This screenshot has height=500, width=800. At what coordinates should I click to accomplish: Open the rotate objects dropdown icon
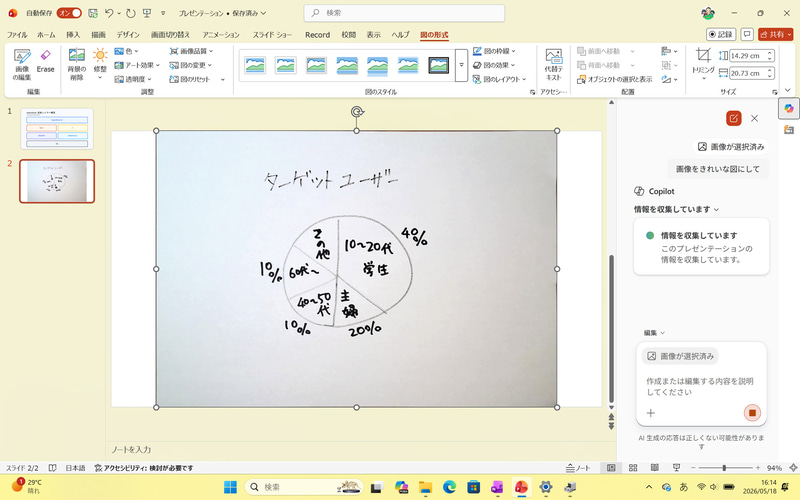669,79
